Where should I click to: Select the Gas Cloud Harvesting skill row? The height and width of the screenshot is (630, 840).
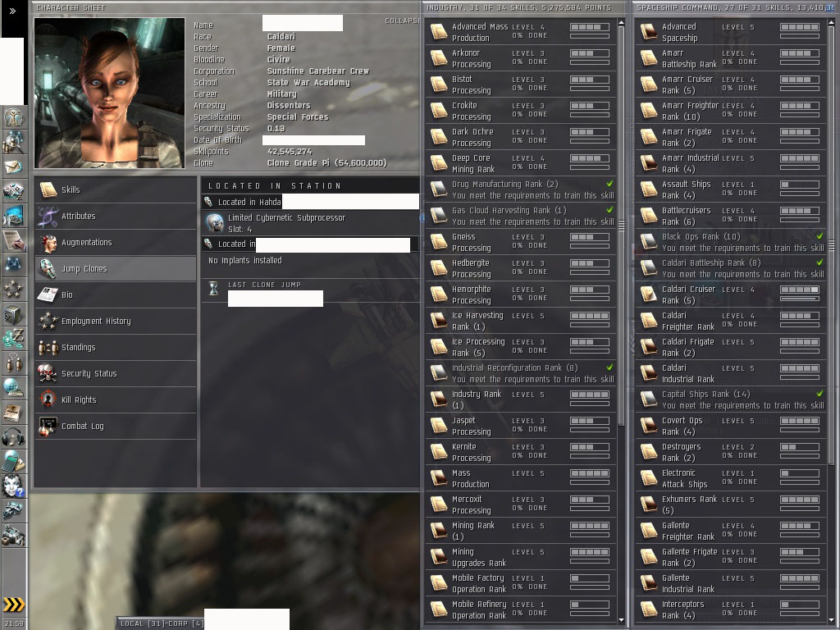(521, 216)
